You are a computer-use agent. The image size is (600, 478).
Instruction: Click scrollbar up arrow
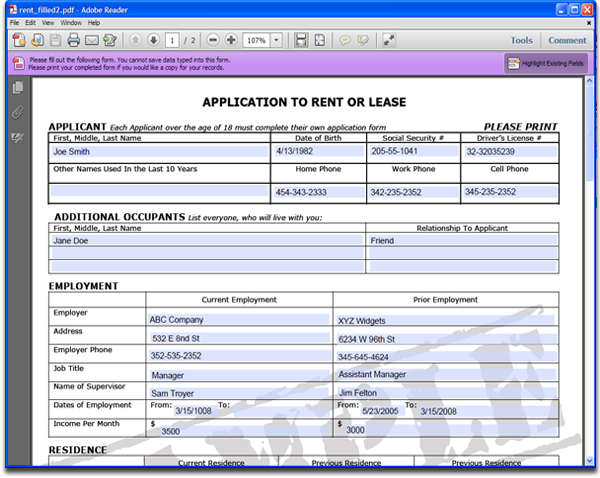click(589, 81)
